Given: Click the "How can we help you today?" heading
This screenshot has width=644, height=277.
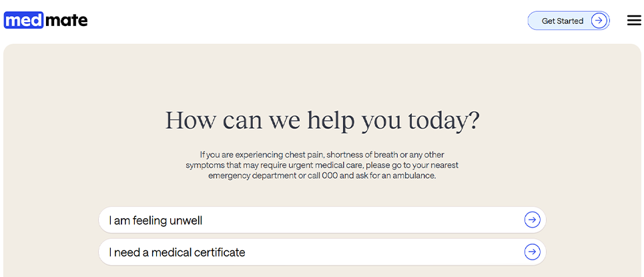Looking at the screenshot, I should click(322, 120).
